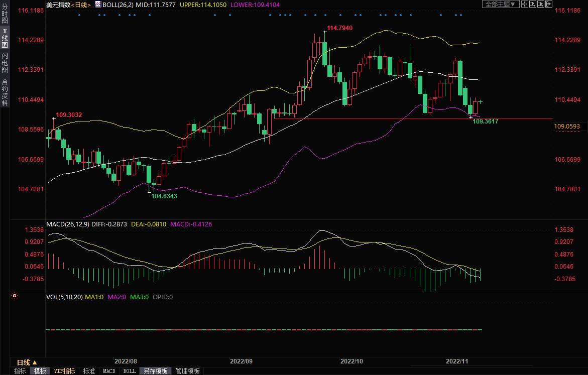Open the VIP指标 tab
Viewport: 588px width, 375px height.
click(x=65, y=371)
